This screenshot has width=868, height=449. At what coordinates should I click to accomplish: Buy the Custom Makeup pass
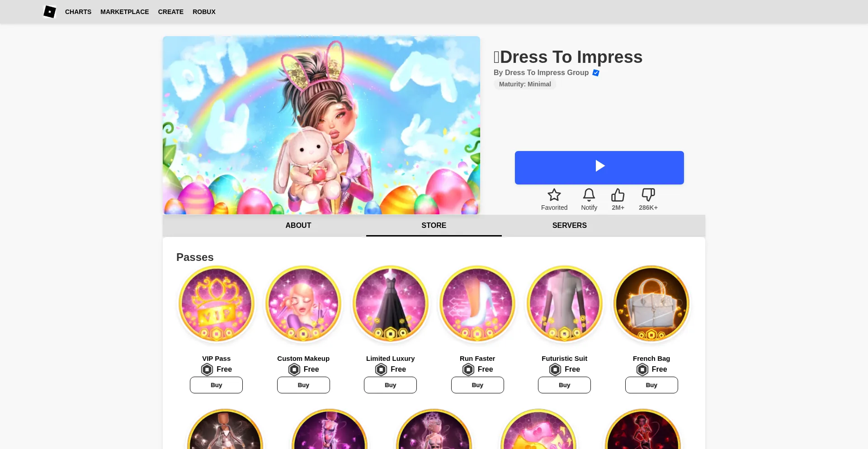pos(303,385)
